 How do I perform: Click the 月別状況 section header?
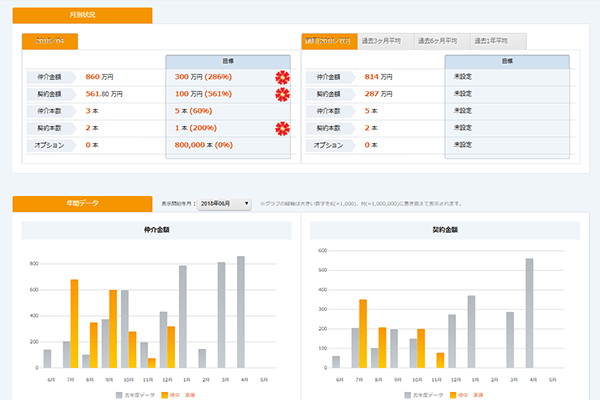click(82, 15)
